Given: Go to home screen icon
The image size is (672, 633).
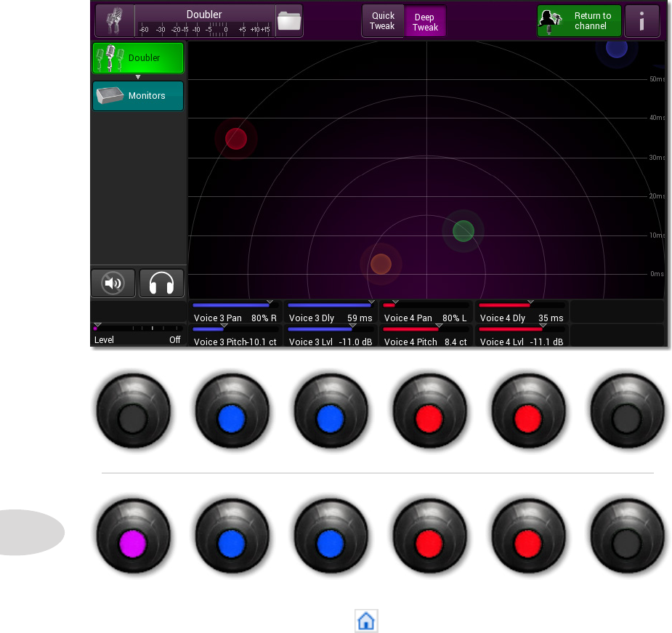Looking at the screenshot, I should pyautogui.click(x=366, y=621).
